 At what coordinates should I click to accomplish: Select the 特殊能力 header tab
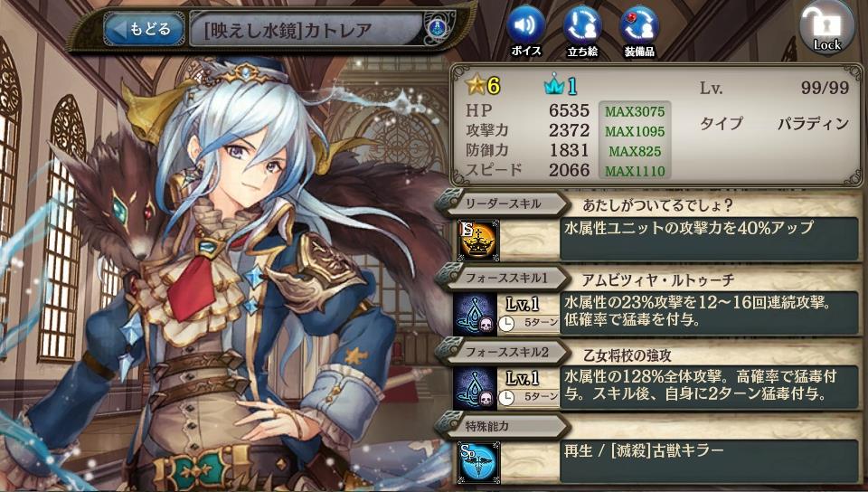[x=503, y=426]
